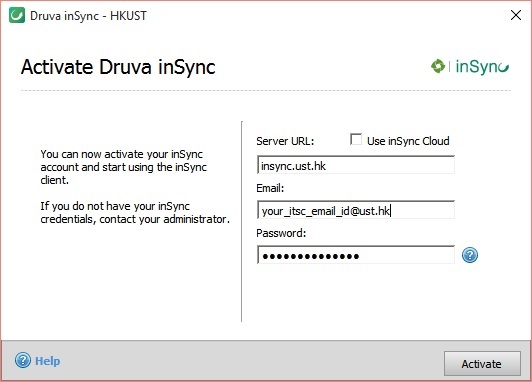Click the 'Email:' label

270,188
